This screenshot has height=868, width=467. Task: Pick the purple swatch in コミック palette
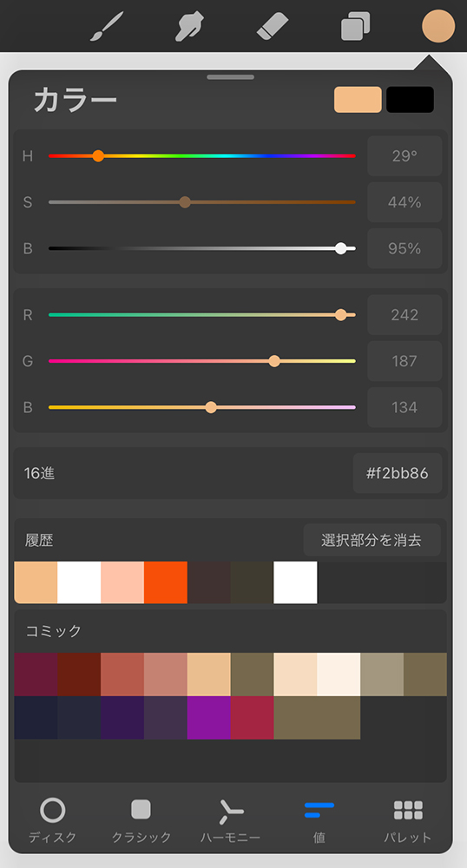point(208,718)
